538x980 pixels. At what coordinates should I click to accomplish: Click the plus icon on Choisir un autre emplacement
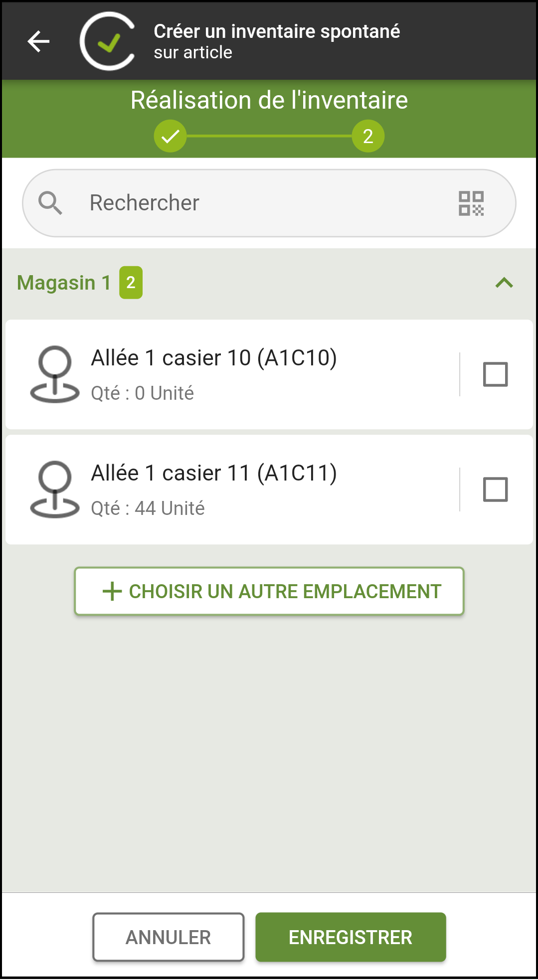click(x=112, y=591)
